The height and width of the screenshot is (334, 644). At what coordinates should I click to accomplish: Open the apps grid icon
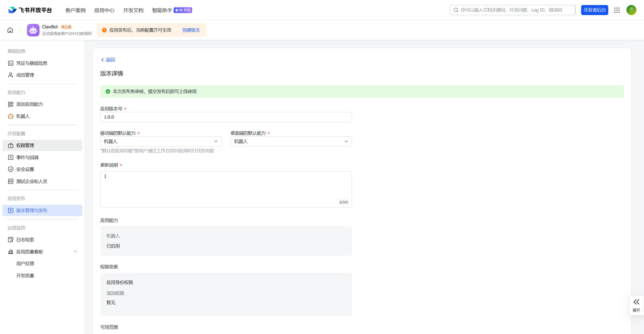[x=617, y=10]
